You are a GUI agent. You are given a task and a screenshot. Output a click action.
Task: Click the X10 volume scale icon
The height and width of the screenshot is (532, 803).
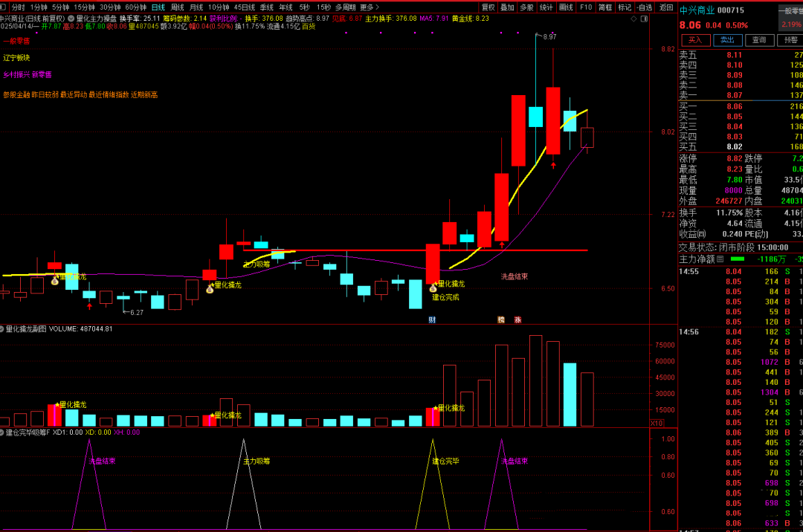657,423
